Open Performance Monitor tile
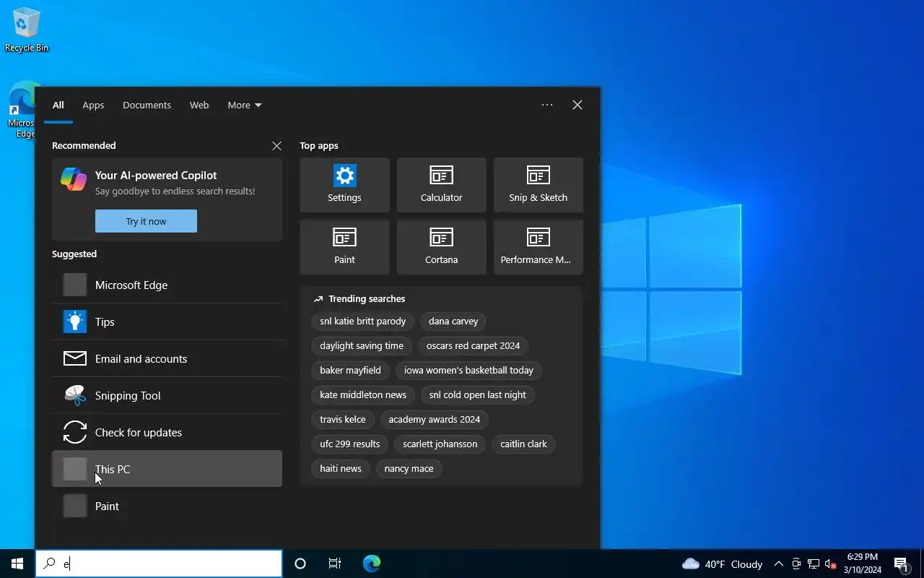 click(538, 247)
